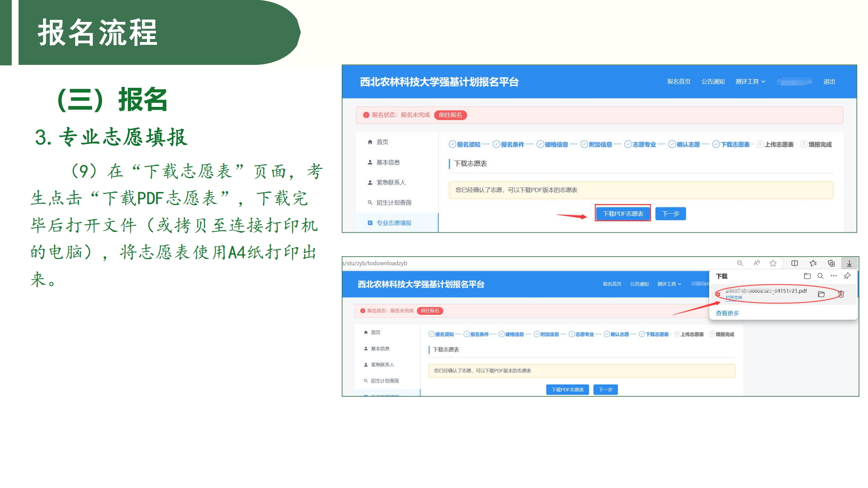The width and height of the screenshot is (868, 488).
Task: Open the browser collections icon
Action: pos(831,264)
